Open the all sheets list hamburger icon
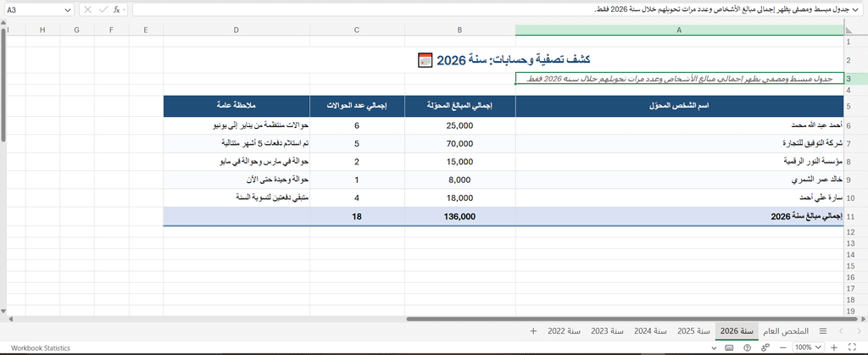Image resolution: width=868 pixels, height=355 pixels. tap(822, 331)
